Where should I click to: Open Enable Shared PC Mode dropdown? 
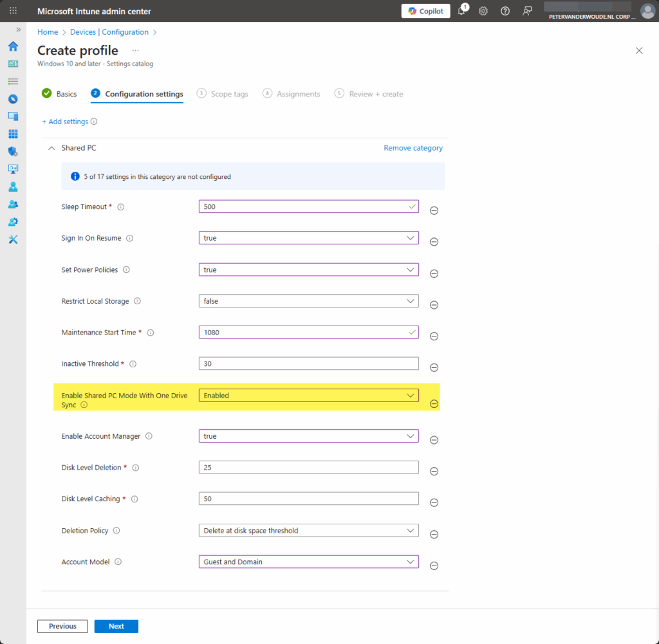point(309,396)
